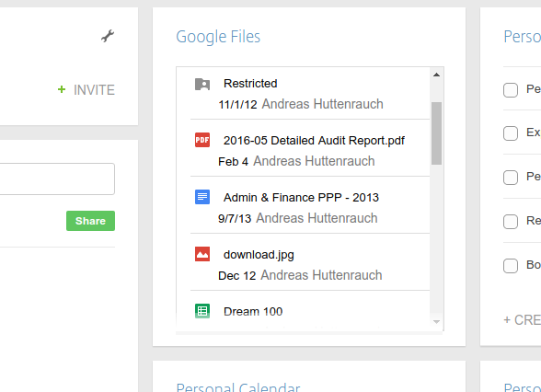Tick the checkbox labeled Re
The height and width of the screenshot is (392, 541).
pyautogui.click(x=511, y=222)
